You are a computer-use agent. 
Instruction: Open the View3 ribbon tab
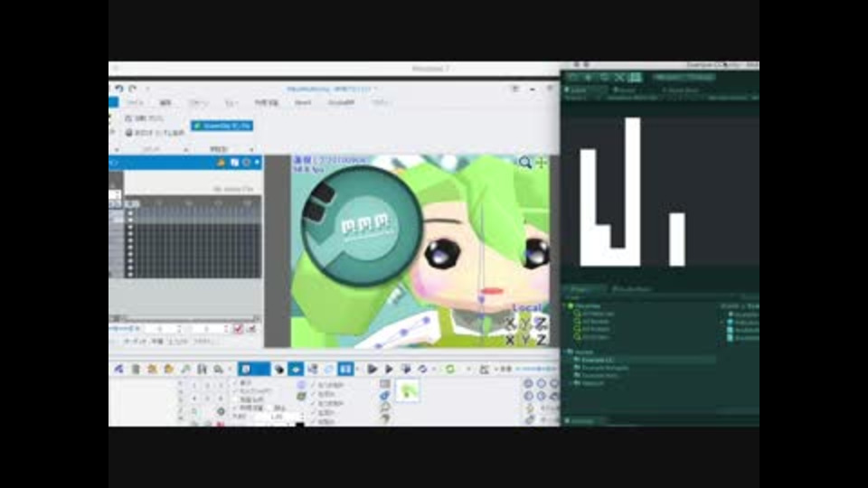point(303,102)
